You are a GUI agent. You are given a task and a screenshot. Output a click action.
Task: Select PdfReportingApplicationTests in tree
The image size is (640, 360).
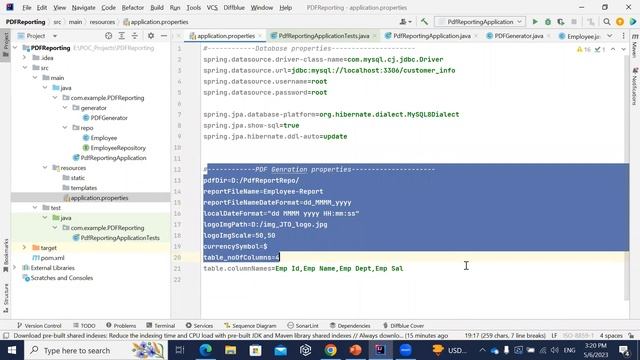pos(120,238)
